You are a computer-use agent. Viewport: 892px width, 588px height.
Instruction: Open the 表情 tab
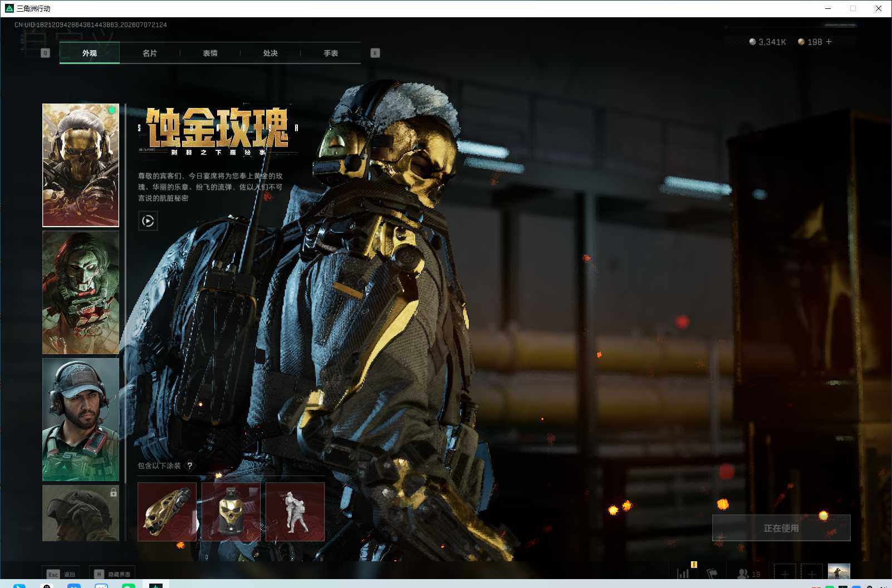click(210, 53)
